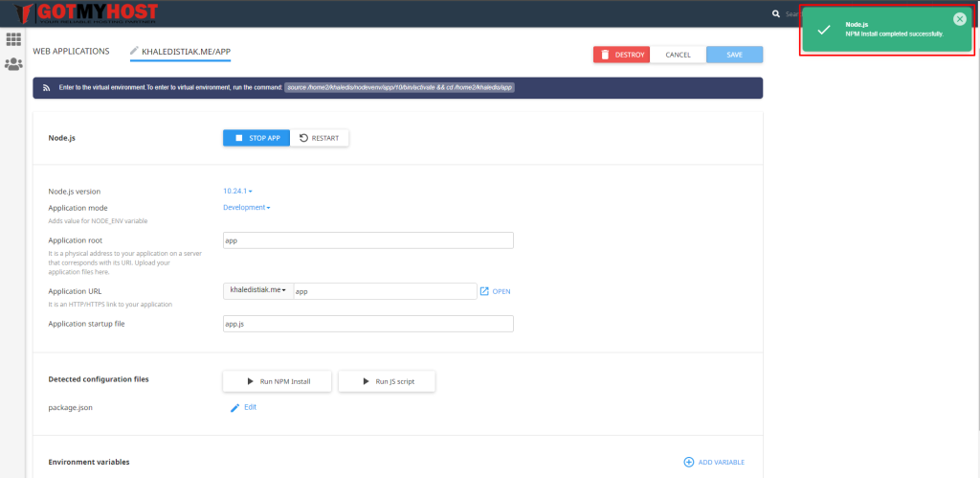Click the pencil Edit icon for package.json

[235, 407]
